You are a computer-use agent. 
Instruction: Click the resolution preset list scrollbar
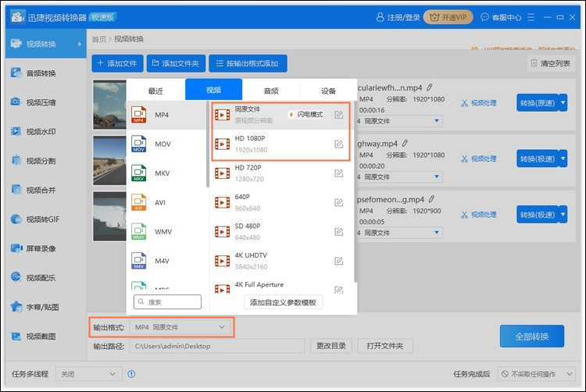[x=355, y=191]
